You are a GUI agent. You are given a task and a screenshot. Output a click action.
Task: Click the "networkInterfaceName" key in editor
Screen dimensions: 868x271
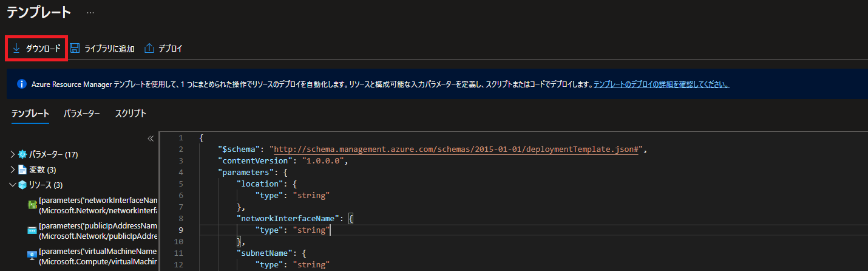(288, 219)
